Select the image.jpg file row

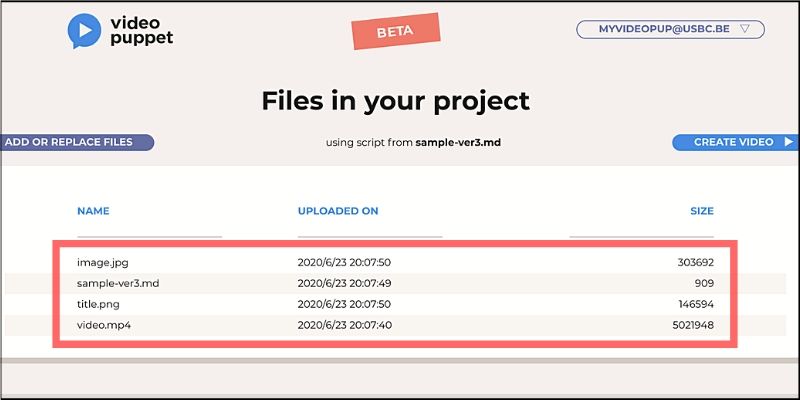pyautogui.click(x=395, y=262)
